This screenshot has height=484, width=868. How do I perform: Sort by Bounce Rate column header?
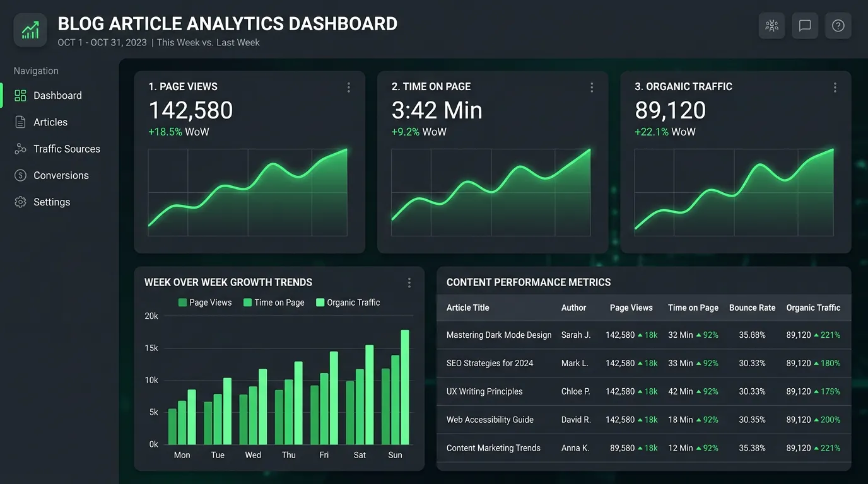[753, 308]
